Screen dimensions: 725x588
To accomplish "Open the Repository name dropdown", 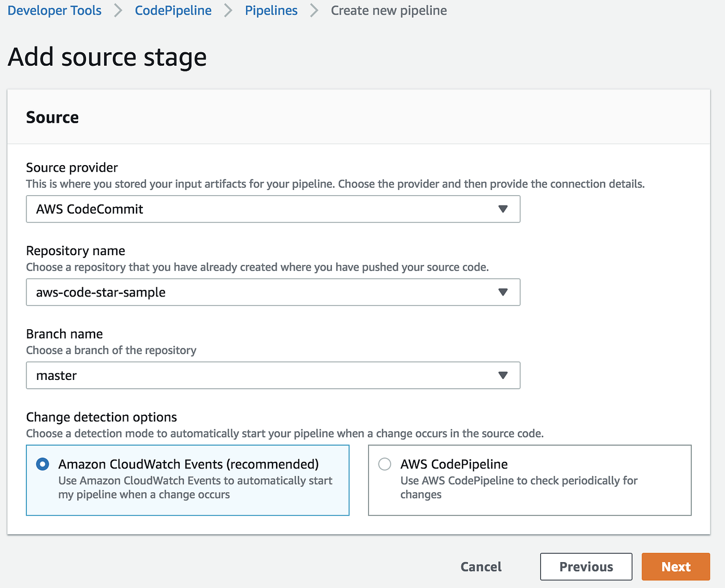I will pos(273,292).
